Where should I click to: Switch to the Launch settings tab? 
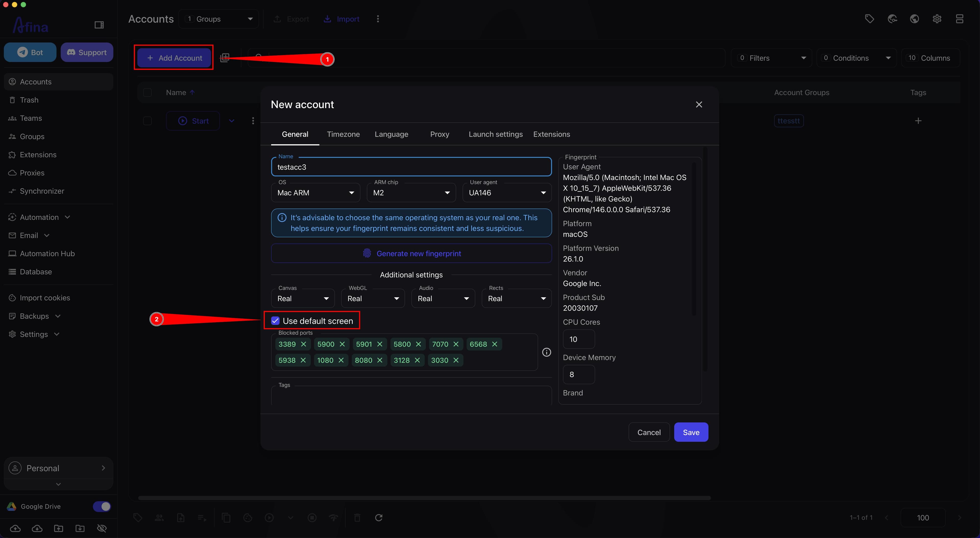point(495,134)
